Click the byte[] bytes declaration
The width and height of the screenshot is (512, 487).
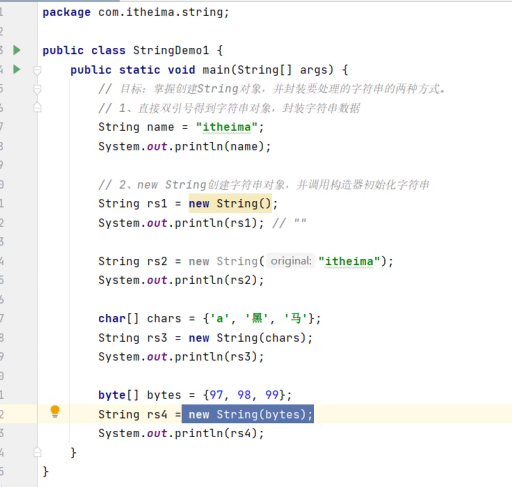click(x=195, y=395)
